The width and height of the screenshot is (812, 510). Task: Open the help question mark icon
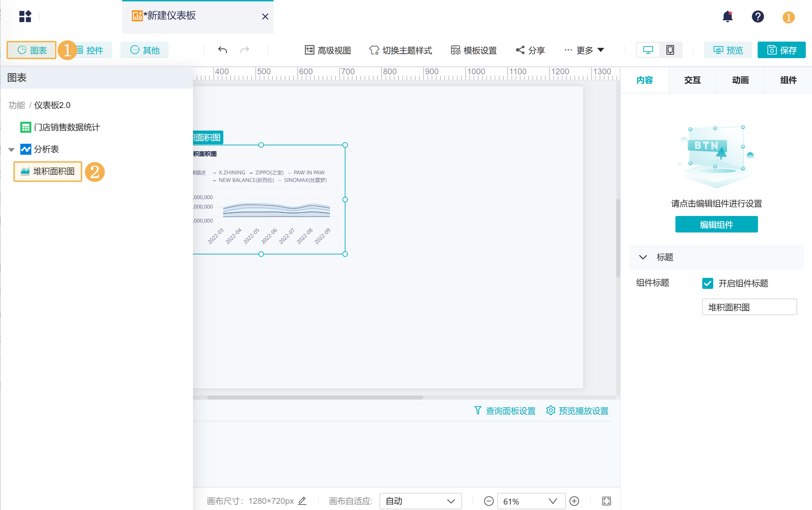[758, 17]
